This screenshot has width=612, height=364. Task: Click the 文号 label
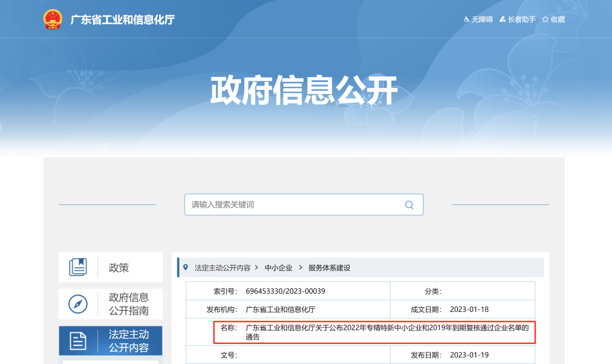pos(229,355)
